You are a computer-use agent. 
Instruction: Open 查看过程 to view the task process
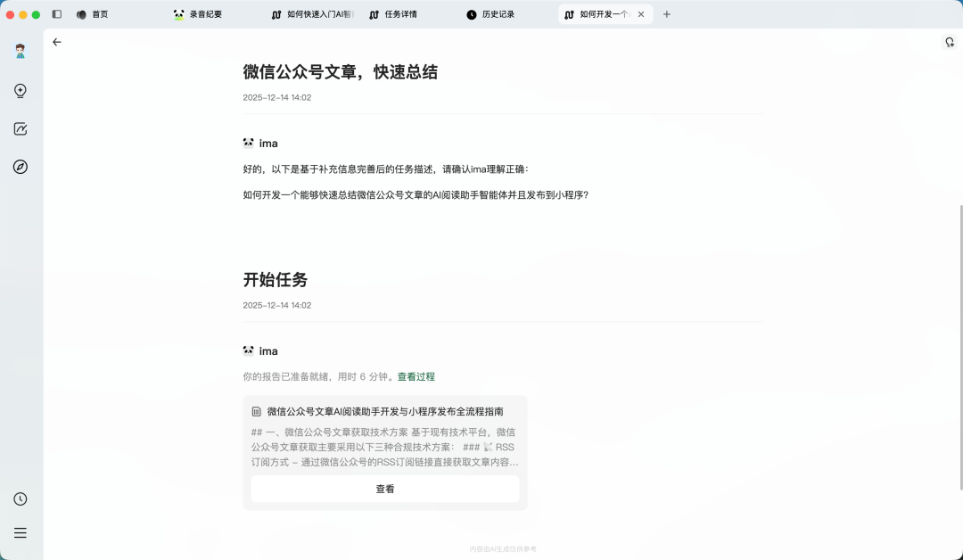pyautogui.click(x=416, y=376)
